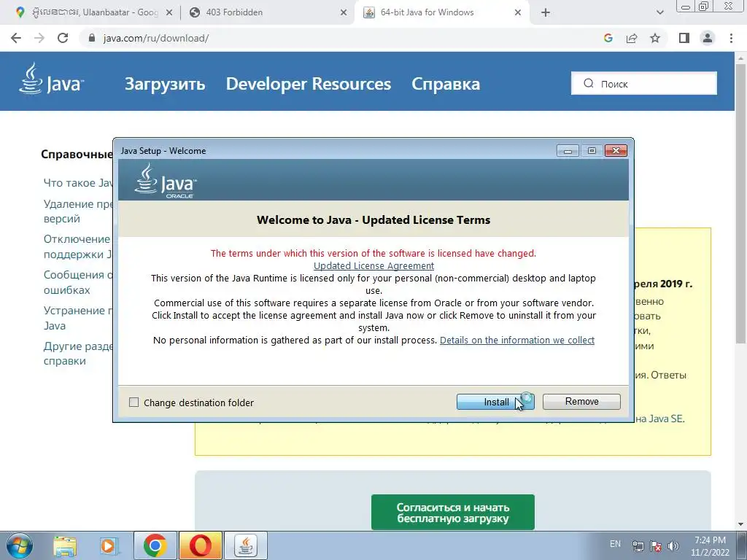This screenshot has width=747, height=560.
Task: Open the Другие разделы справки sidebar link
Action: [78, 354]
